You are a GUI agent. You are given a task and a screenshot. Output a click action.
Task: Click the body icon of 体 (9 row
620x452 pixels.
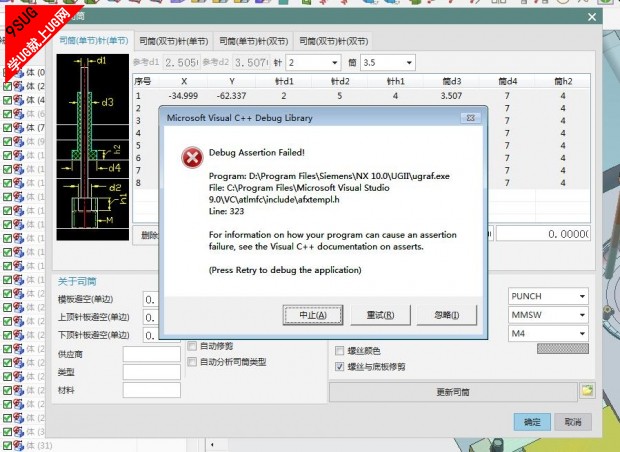pos(19,142)
